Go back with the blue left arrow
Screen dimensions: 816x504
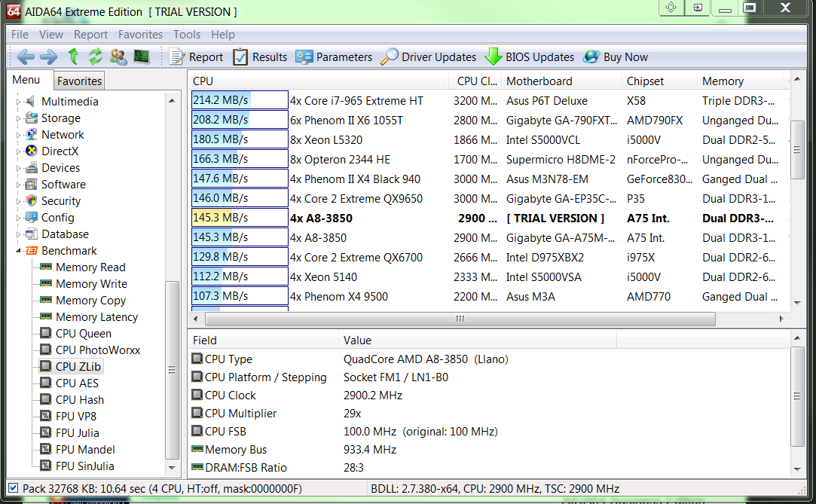[26, 57]
